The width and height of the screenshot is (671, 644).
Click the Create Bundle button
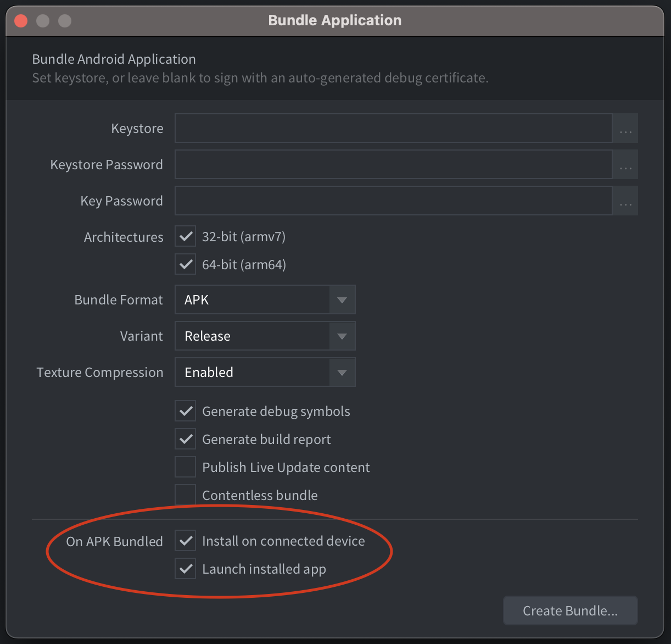[570, 610]
